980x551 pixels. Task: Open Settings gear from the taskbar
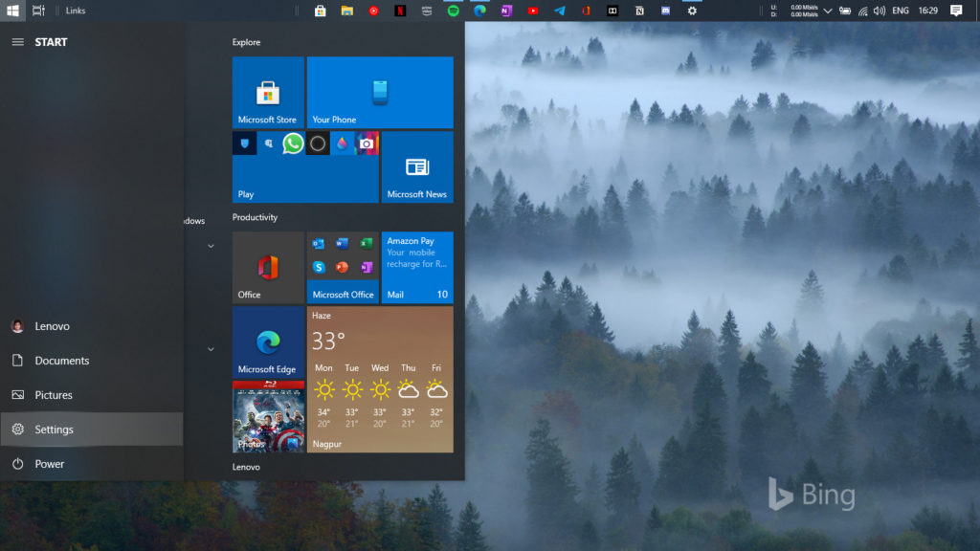[x=692, y=11]
